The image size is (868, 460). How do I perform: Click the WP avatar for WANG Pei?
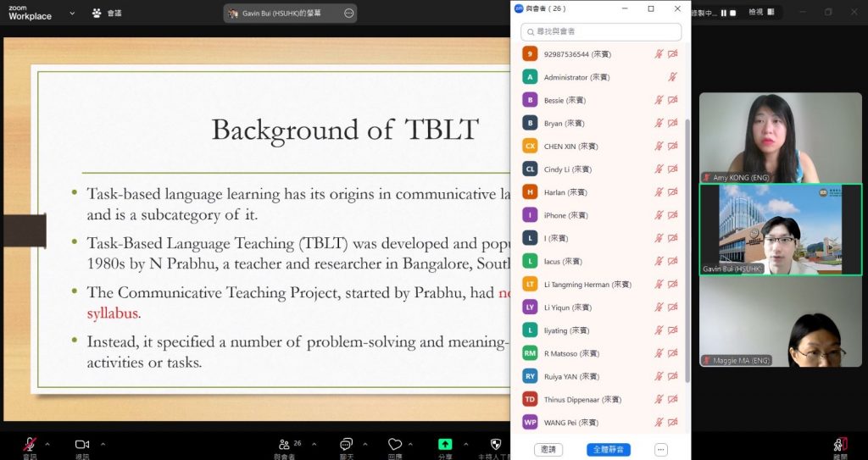point(530,423)
